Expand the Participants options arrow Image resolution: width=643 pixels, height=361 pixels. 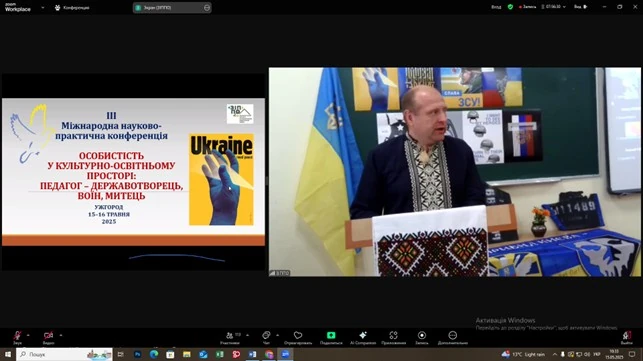[247, 336]
